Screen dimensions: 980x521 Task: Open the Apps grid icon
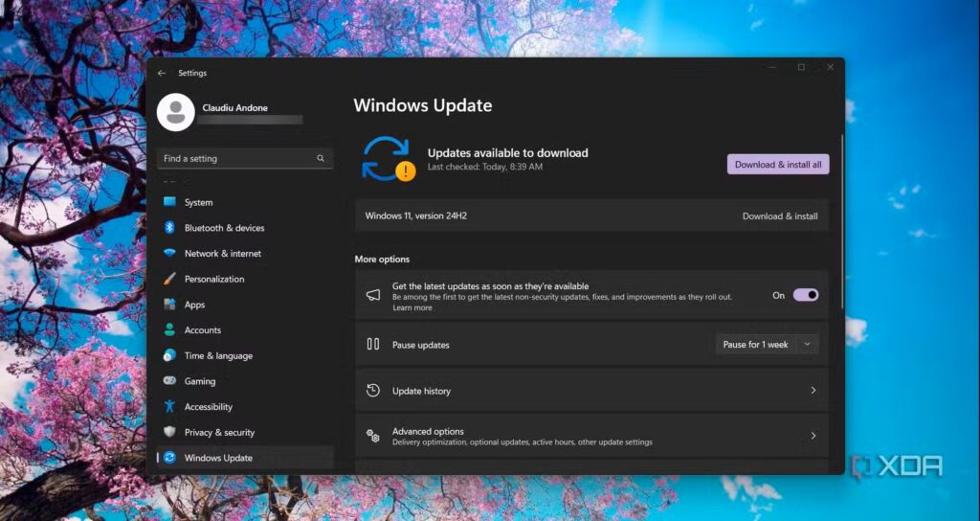[x=169, y=305]
